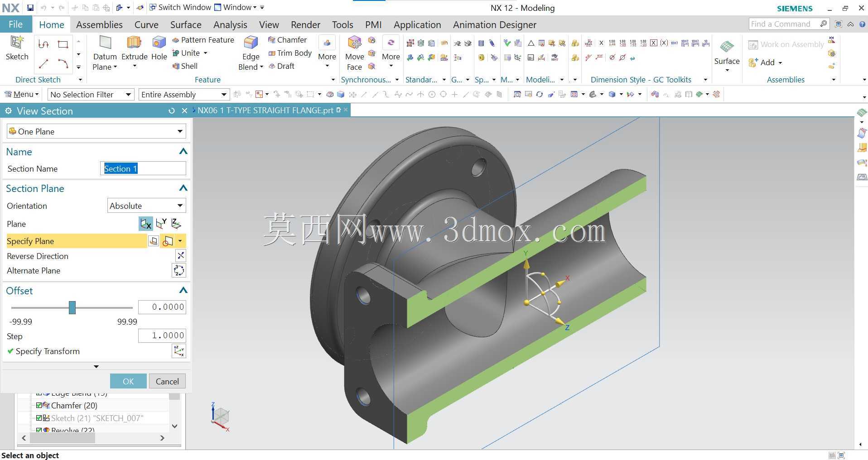Open the PMI tab
Viewport: 868px width, 460px height.
click(373, 24)
